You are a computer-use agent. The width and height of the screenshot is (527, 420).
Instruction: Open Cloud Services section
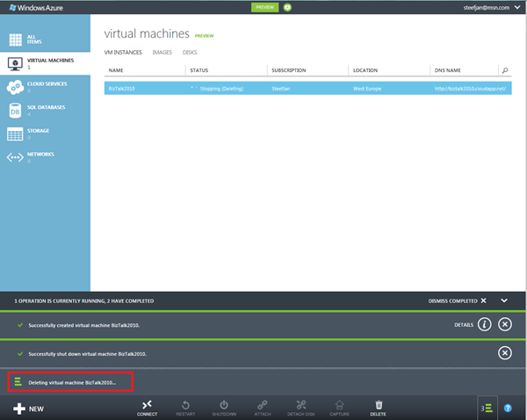(45, 87)
